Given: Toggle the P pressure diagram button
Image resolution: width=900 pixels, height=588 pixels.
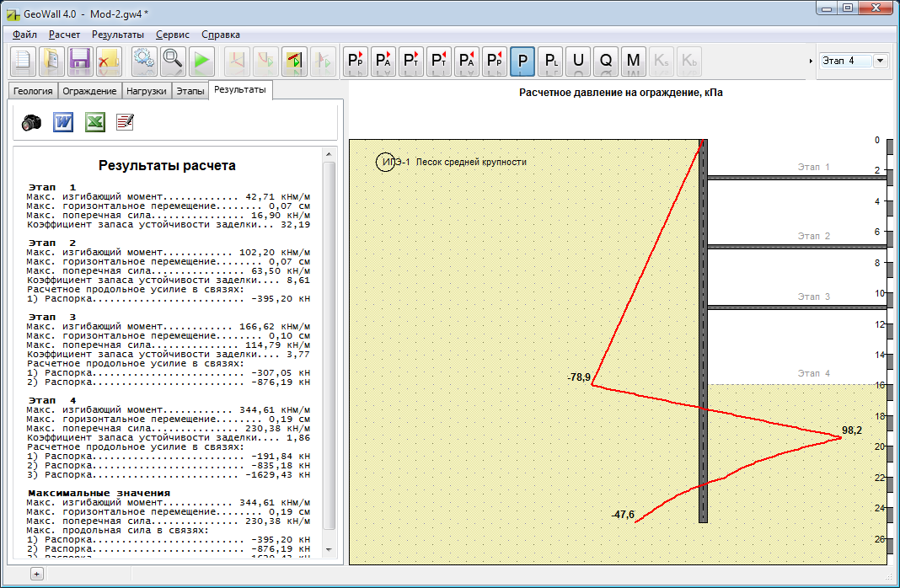Looking at the screenshot, I should (522, 61).
